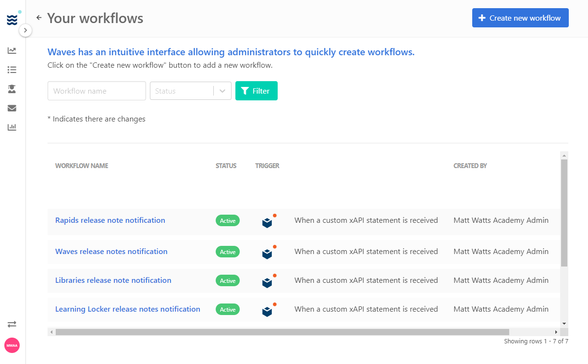Click the vertical scrollbar up arrow
The height and width of the screenshot is (364, 588).
click(x=564, y=156)
